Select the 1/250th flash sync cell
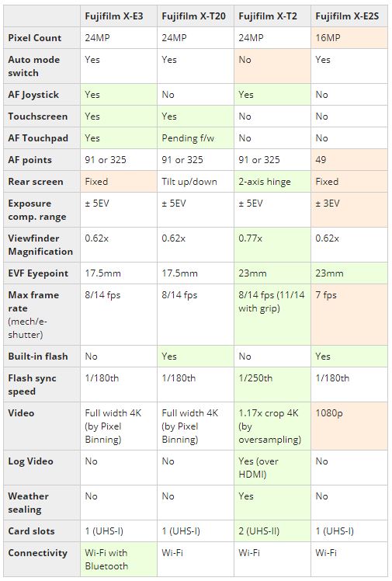392x581 pixels. pos(272,384)
